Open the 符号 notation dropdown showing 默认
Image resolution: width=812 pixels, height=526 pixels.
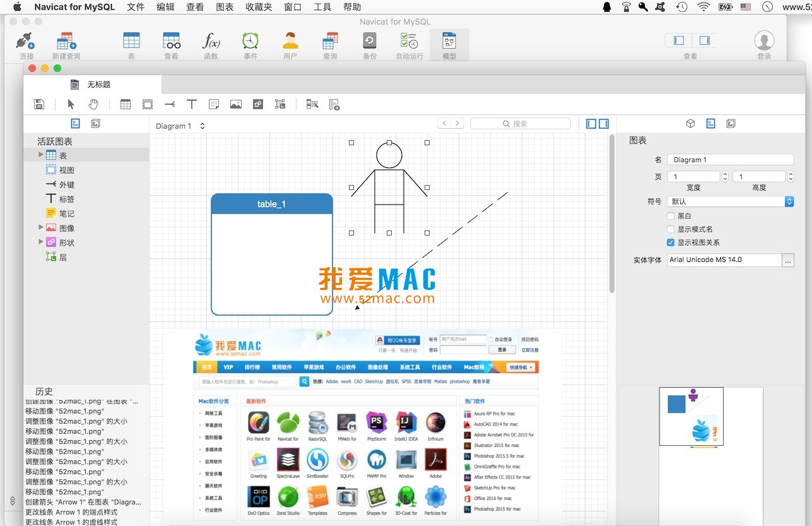click(730, 201)
